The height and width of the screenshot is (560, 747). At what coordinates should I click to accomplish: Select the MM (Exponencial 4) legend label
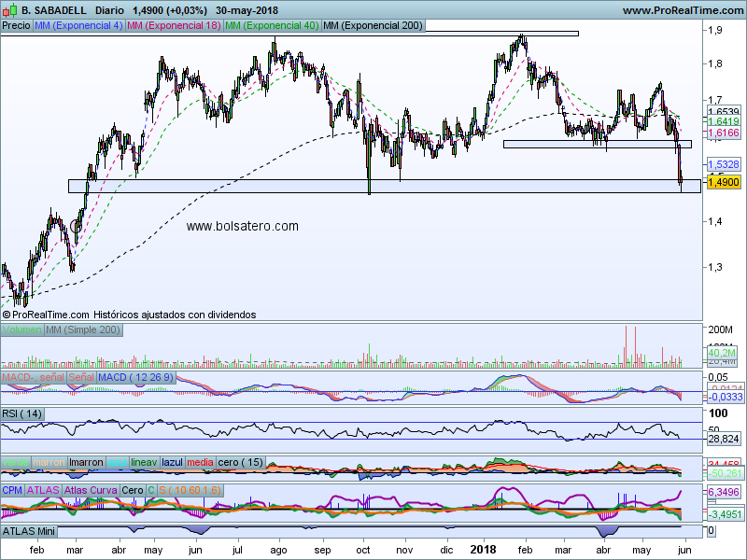click(78, 26)
